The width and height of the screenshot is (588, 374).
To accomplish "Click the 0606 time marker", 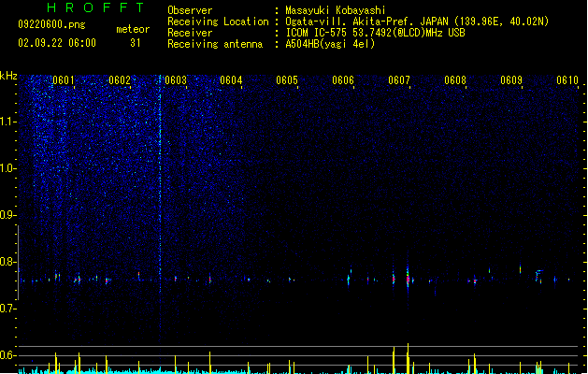I will pos(343,80).
